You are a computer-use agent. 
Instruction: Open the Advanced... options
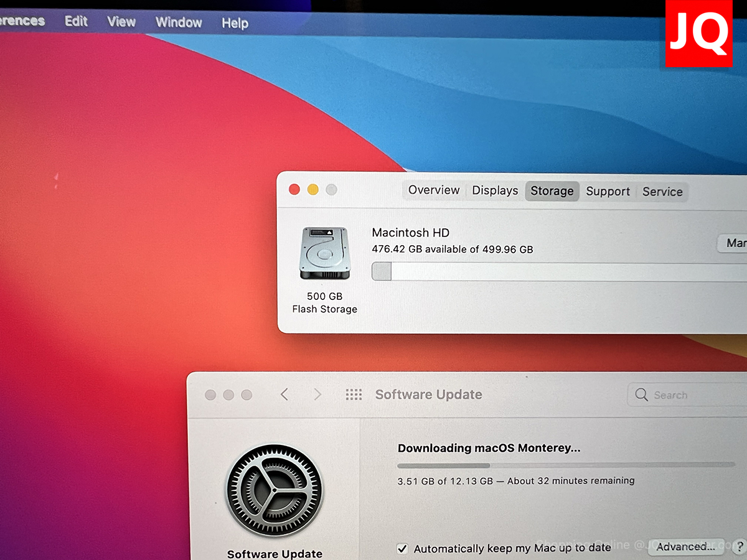(x=685, y=546)
